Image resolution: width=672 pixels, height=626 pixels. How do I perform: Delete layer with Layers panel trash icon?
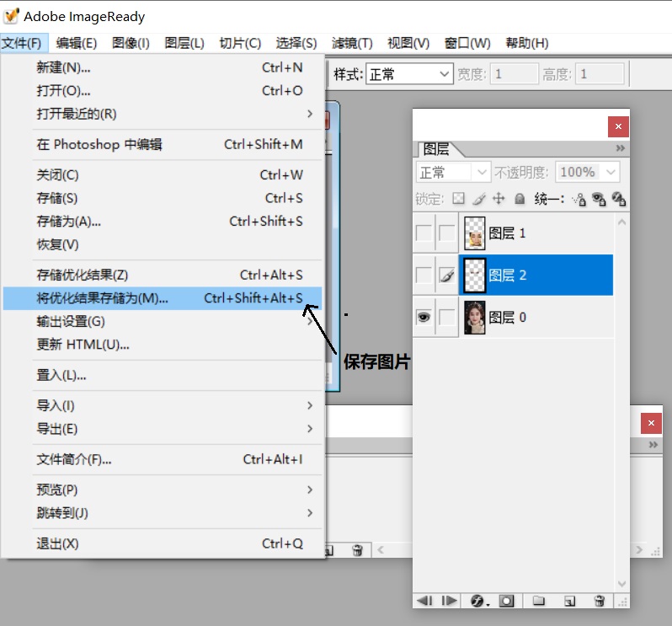coord(600,601)
